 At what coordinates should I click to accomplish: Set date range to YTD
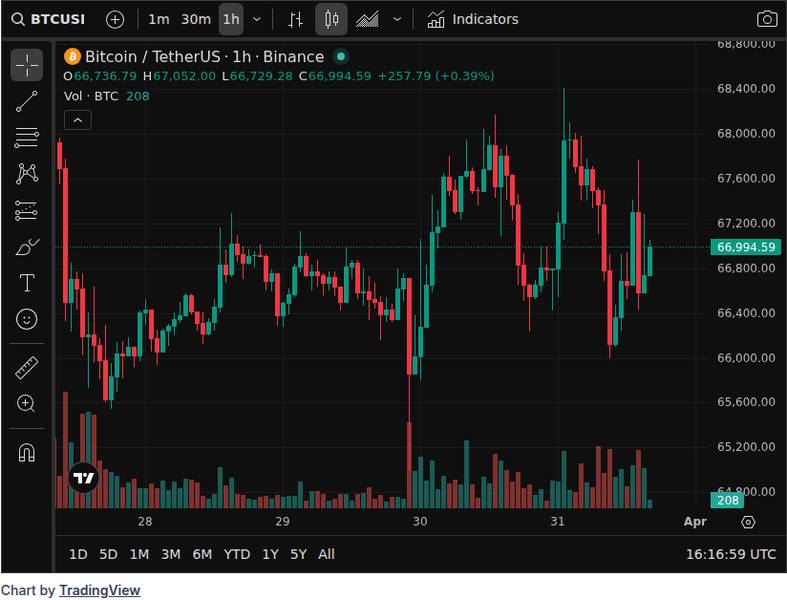pos(237,554)
